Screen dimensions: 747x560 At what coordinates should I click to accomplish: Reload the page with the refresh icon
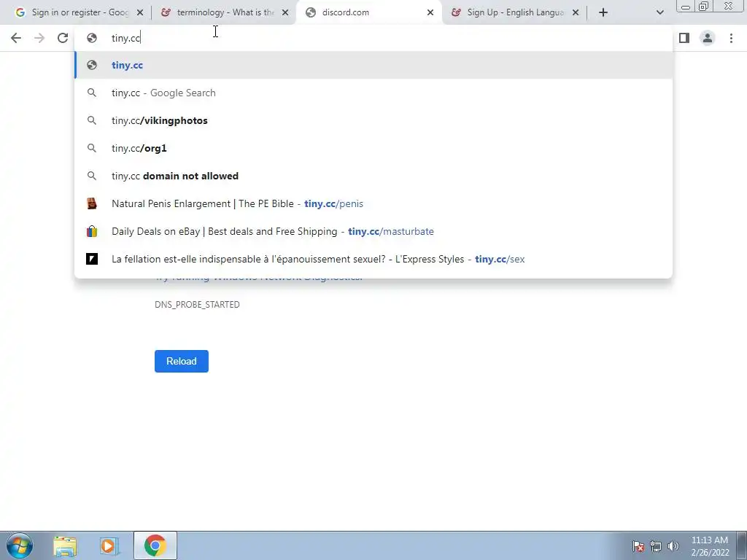(63, 38)
